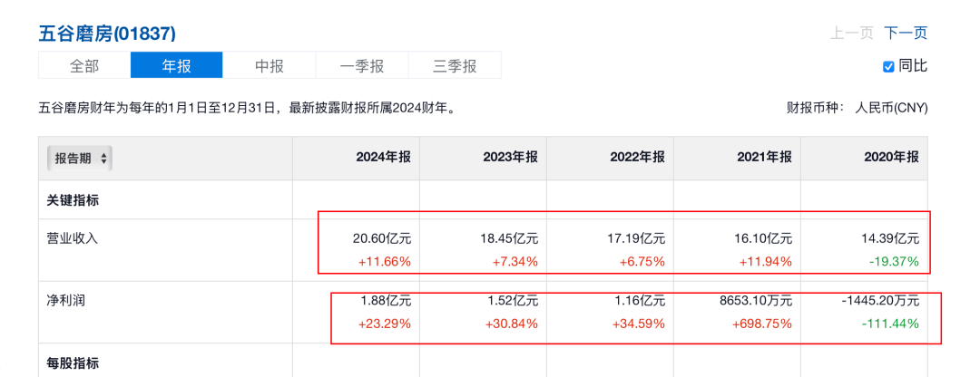980x377 pixels.
Task: Click net profit 1.16亿元
Action: point(642,301)
